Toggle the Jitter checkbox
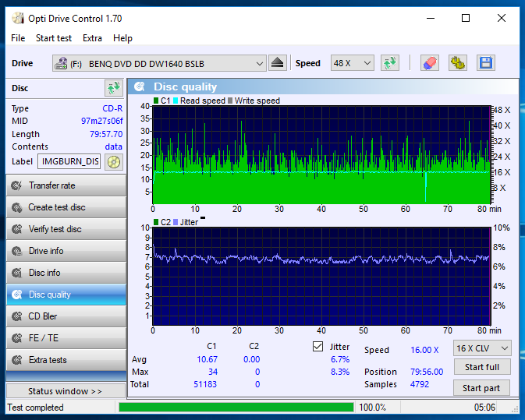 pos(317,347)
